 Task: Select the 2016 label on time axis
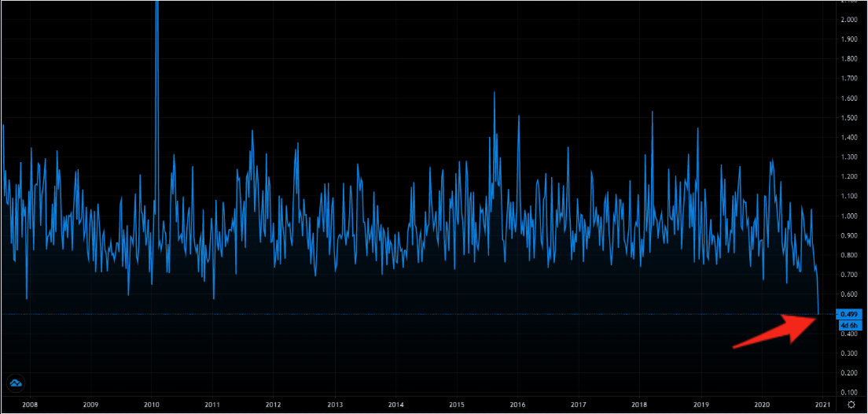tap(517, 405)
